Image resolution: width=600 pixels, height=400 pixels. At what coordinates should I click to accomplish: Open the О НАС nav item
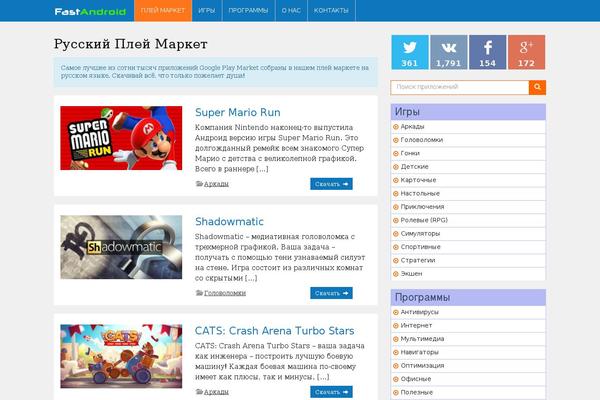(x=291, y=11)
